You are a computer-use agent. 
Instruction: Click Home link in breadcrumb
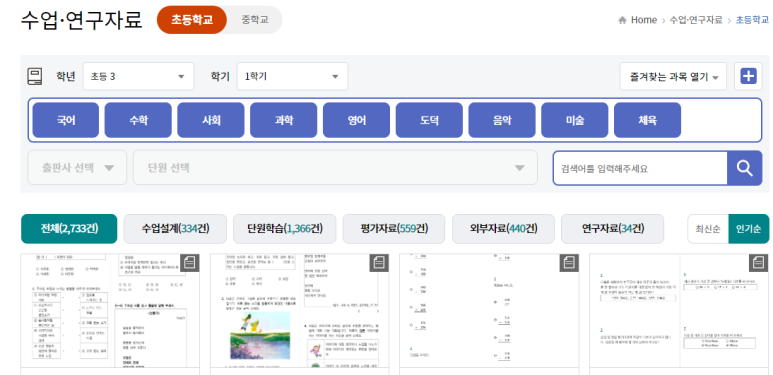[x=644, y=20]
